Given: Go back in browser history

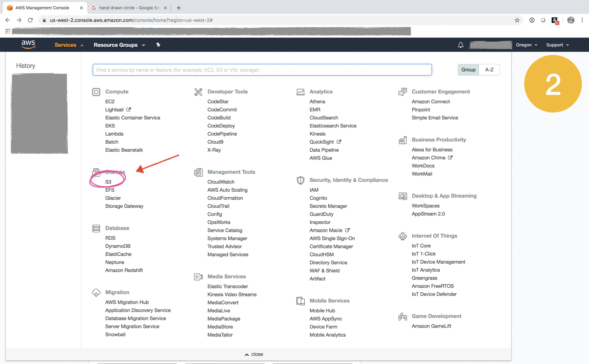Looking at the screenshot, I should click(8, 20).
